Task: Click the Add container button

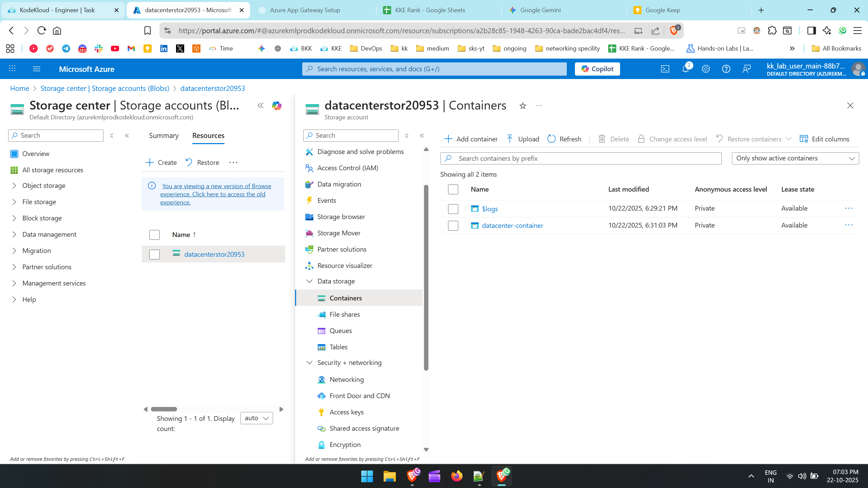Action: pyautogui.click(x=471, y=139)
